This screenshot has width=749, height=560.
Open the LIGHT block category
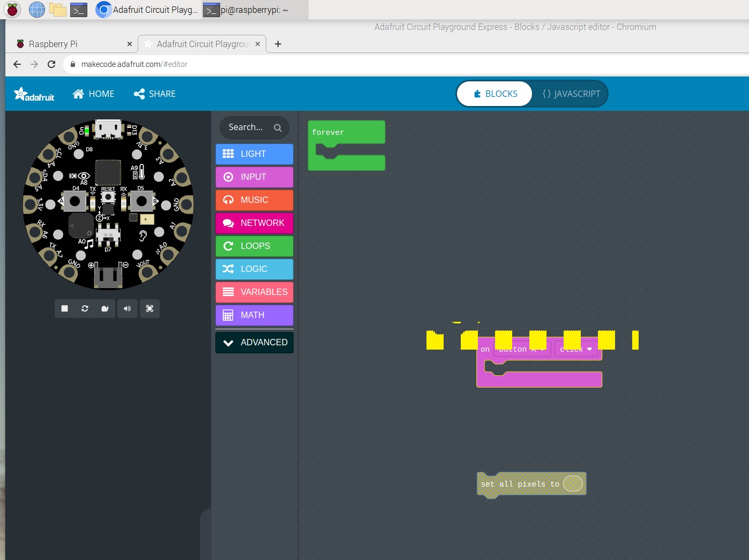pyautogui.click(x=254, y=154)
